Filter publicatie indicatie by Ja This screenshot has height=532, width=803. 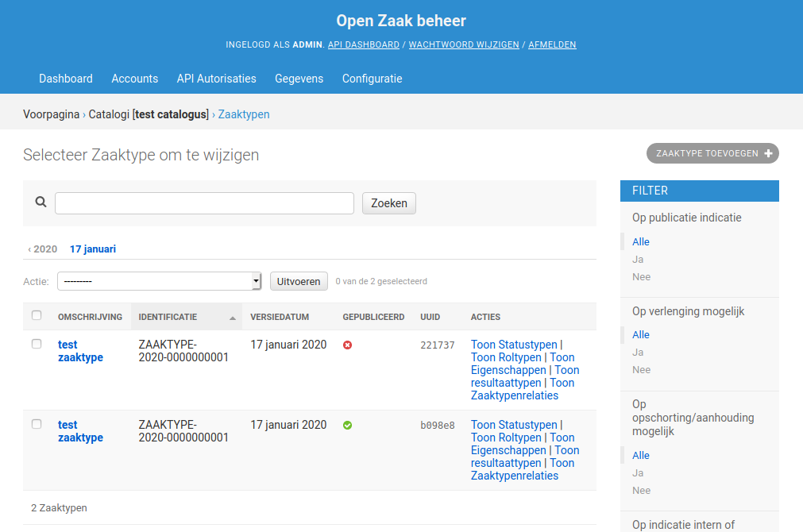[638, 260]
